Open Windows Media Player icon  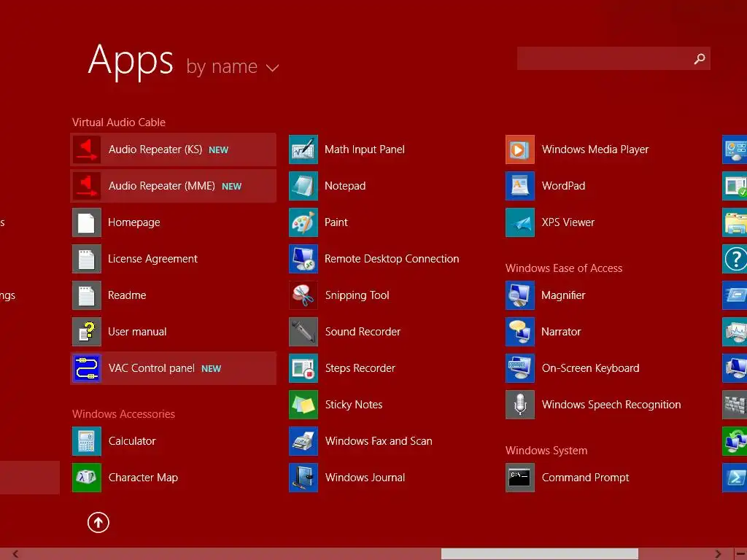(520, 149)
